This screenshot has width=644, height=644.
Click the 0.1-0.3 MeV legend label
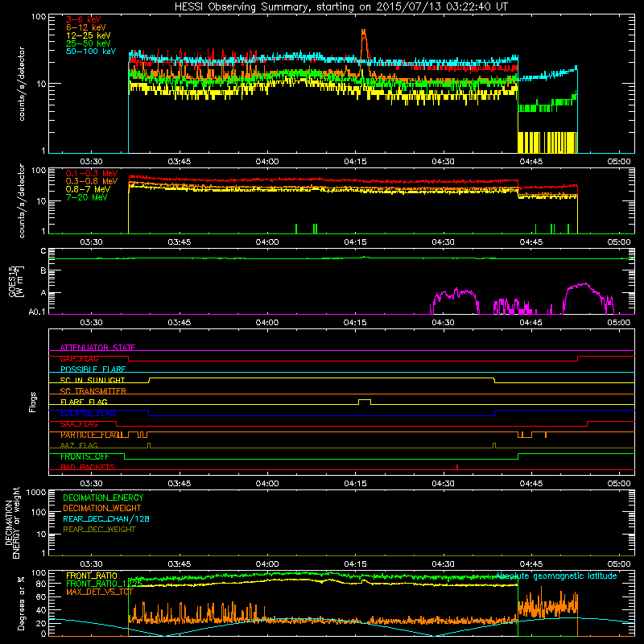tap(92, 173)
